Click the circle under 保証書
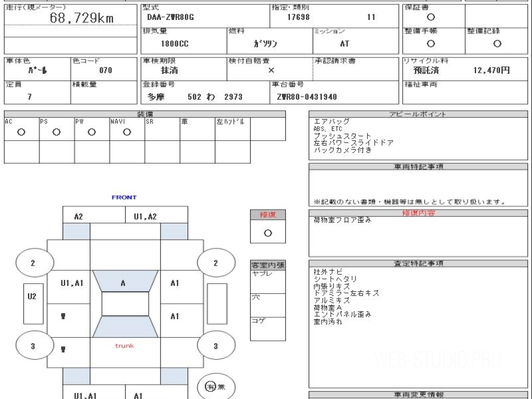The image size is (532, 399). 430,17
